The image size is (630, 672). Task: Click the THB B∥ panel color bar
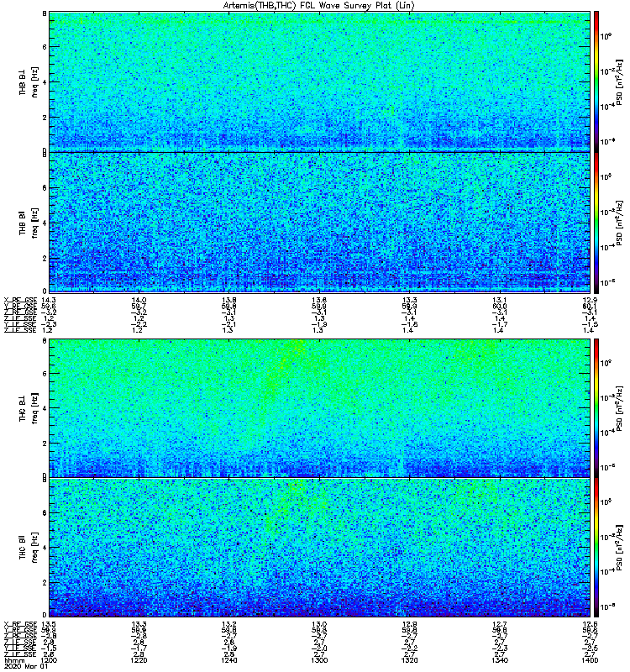pyautogui.click(x=596, y=223)
